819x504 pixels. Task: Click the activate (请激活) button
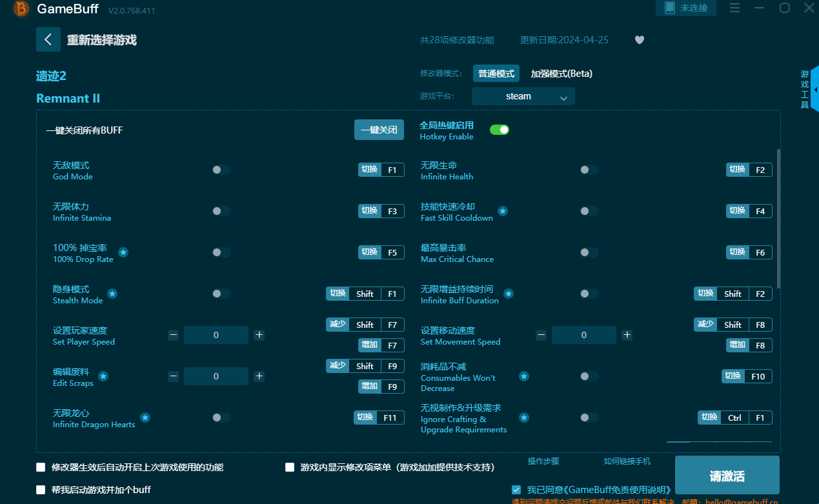[x=727, y=476]
